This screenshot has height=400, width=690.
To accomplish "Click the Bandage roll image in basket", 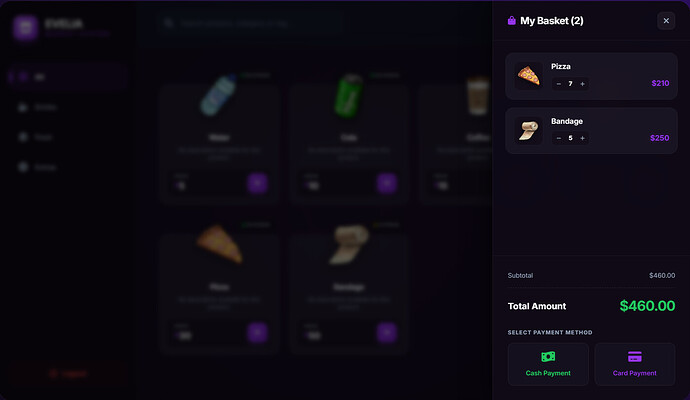I will pyautogui.click(x=529, y=131).
